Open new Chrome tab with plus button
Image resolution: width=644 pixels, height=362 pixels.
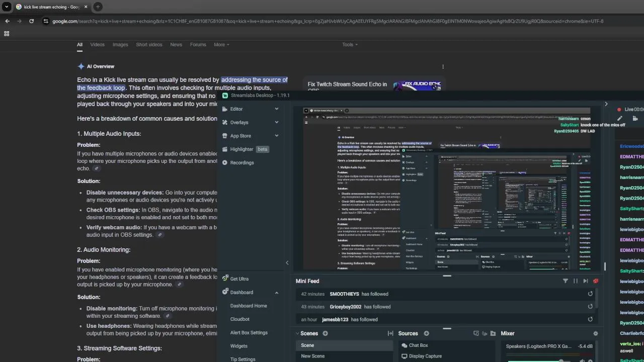[x=98, y=7]
